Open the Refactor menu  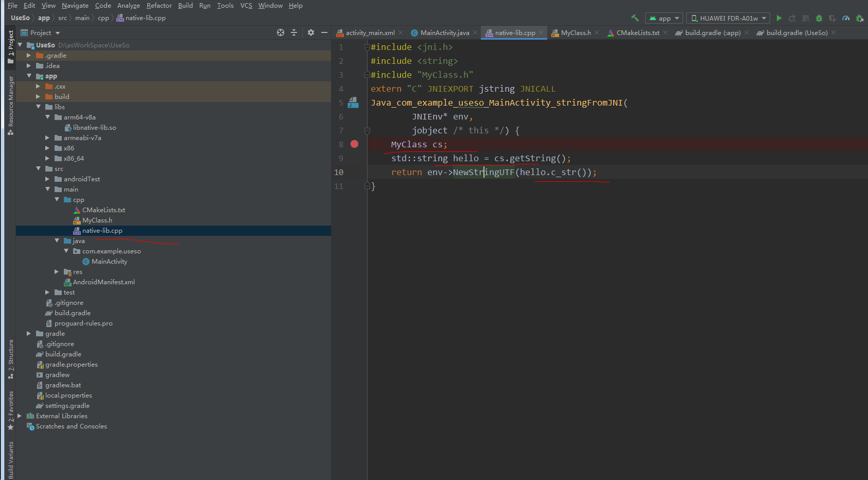pyautogui.click(x=159, y=5)
